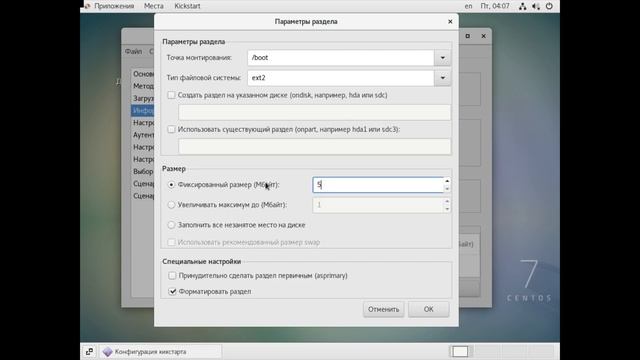The image size is (640, 360).
Task: Open the network status icon in top panel
Action: coord(522,6)
